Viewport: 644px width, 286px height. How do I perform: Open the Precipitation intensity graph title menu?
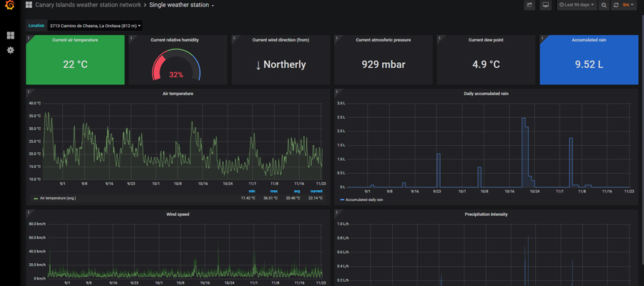pyautogui.click(x=486, y=214)
